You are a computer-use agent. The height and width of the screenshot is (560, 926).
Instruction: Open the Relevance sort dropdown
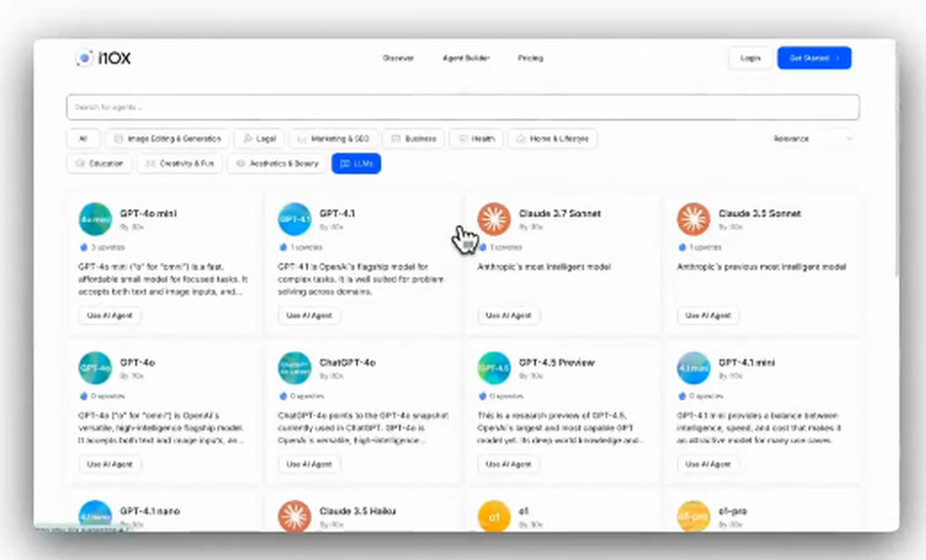[x=812, y=139]
